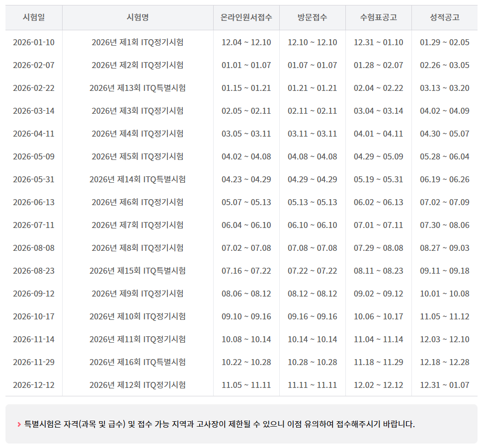Select 2026년 제5회 ITQ정기시험 exam name
This screenshot has height=448, width=482.
coord(138,156)
